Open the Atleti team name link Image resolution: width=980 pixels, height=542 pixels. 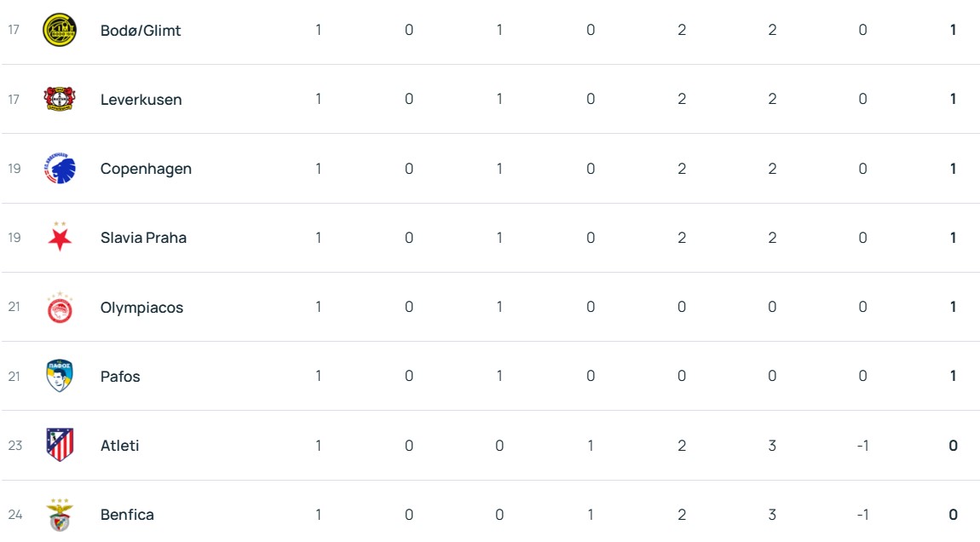point(119,446)
